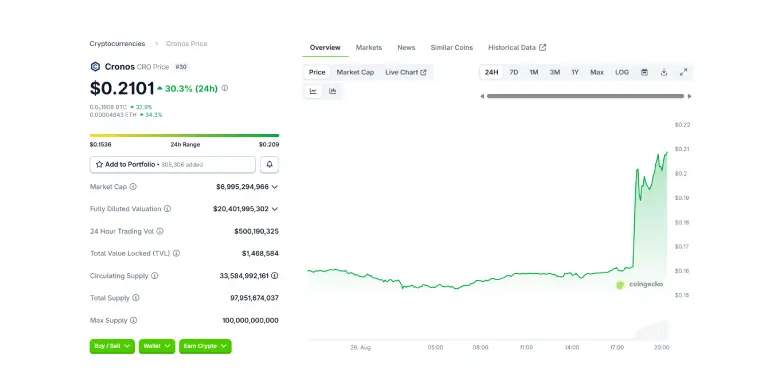The height and width of the screenshot is (388, 783).
Task: Select the 1Y time range
Action: (x=575, y=72)
